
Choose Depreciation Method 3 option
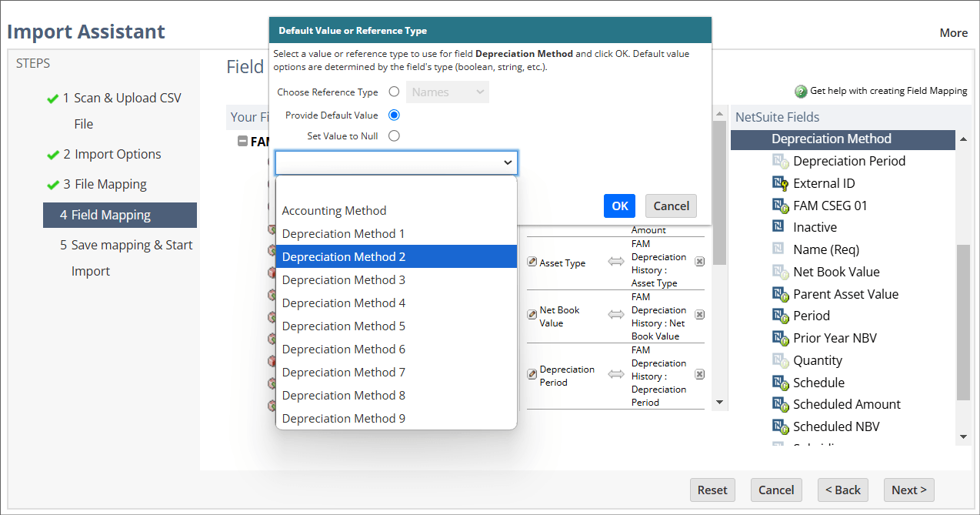pyautogui.click(x=396, y=279)
